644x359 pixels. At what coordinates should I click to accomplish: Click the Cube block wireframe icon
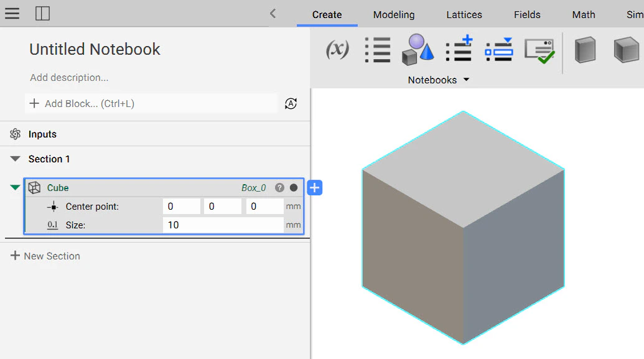click(x=34, y=188)
